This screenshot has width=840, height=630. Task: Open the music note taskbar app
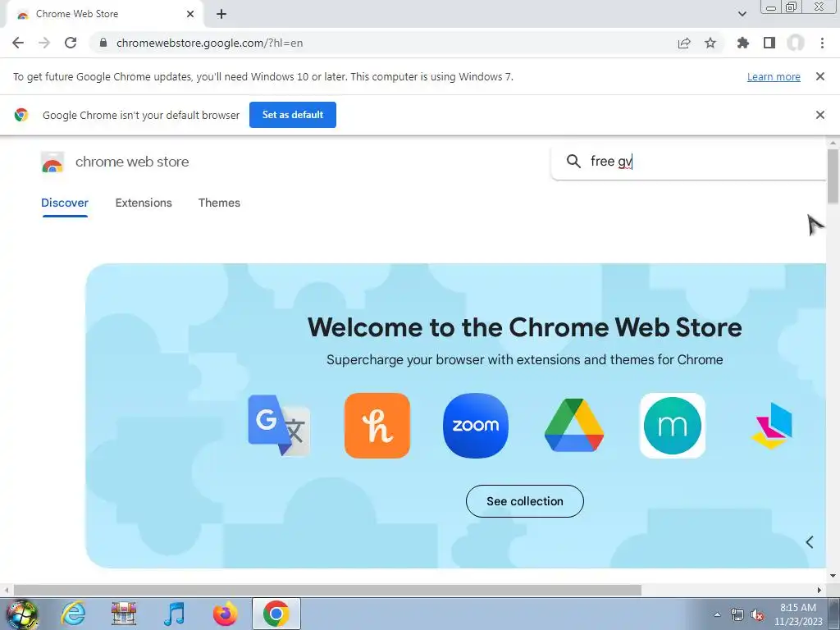[174, 614]
